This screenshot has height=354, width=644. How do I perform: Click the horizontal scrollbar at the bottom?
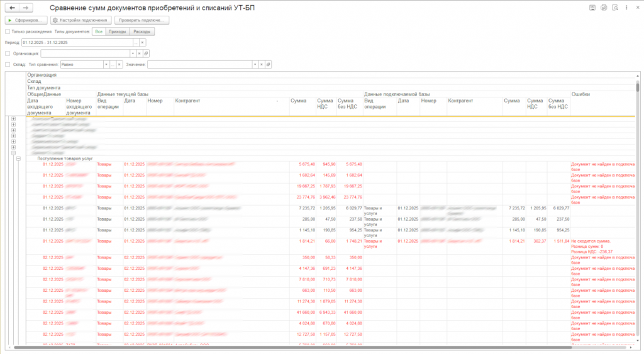(x=292, y=348)
